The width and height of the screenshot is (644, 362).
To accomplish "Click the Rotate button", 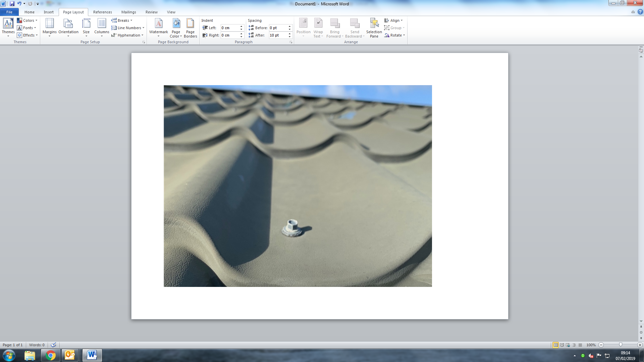I will click(x=395, y=35).
